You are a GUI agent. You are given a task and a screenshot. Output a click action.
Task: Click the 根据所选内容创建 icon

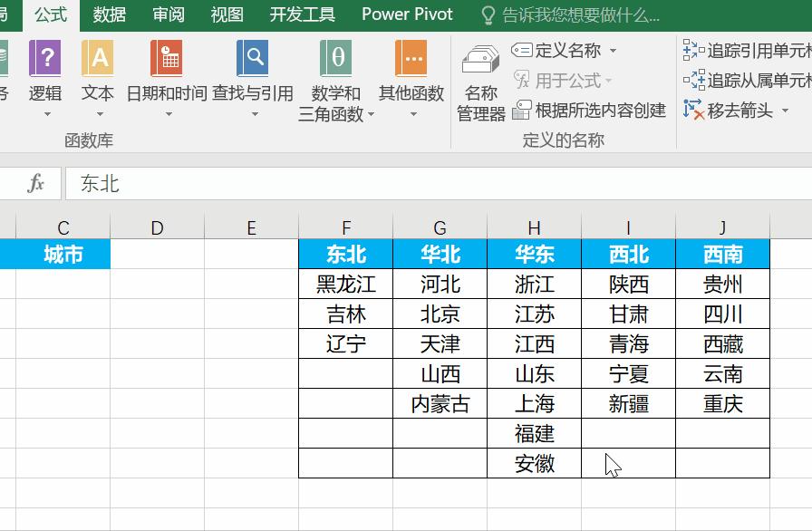click(521, 111)
